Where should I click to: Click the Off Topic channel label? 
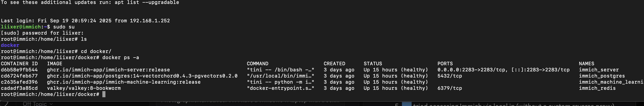pyautogui.click(x=34, y=104)
